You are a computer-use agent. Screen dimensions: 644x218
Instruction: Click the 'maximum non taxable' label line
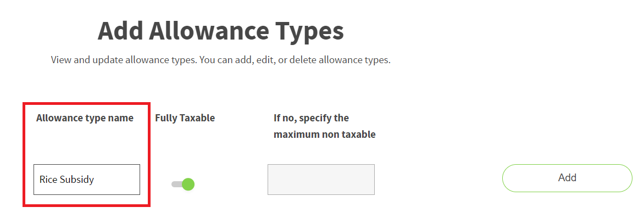pos(324,135)
